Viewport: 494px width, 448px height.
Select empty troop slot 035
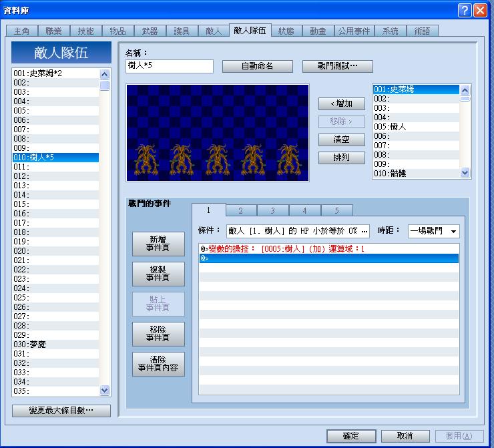coord(56,391)
